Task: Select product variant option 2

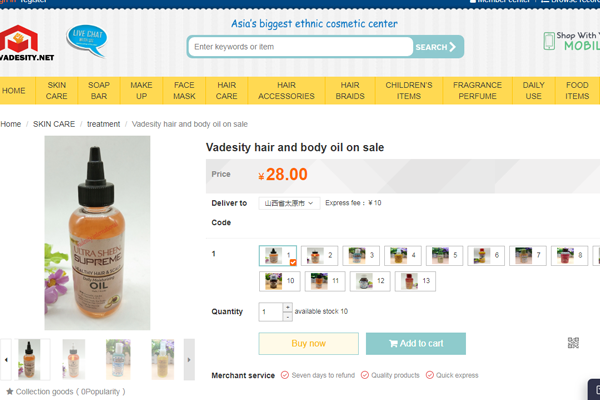Action: (319, 255)
